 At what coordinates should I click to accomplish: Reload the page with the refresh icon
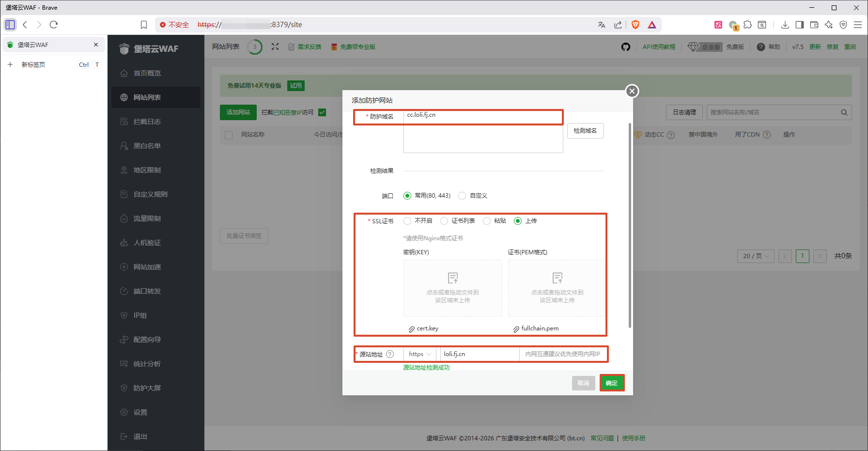pyautogui.click(x=54, y=25)
